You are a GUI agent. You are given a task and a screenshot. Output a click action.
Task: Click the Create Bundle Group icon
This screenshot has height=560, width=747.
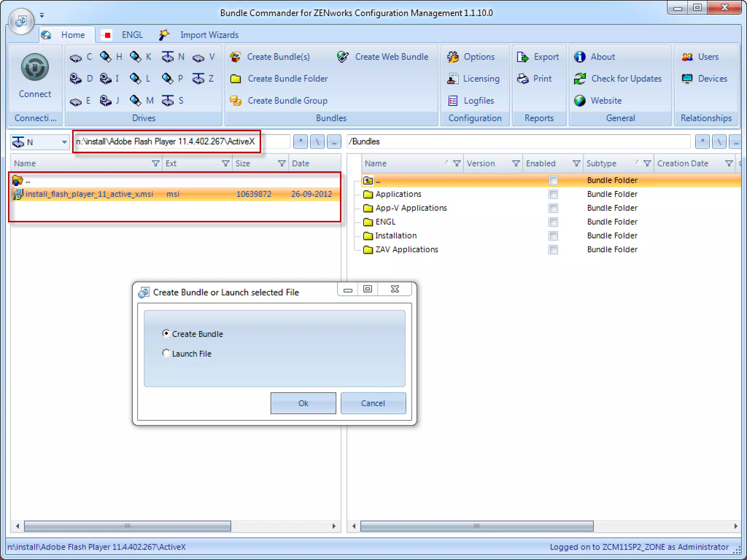coord(236,101)
